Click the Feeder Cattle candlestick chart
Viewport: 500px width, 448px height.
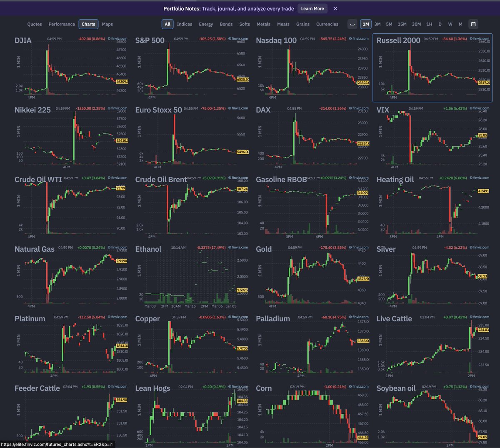click(70, 416)
